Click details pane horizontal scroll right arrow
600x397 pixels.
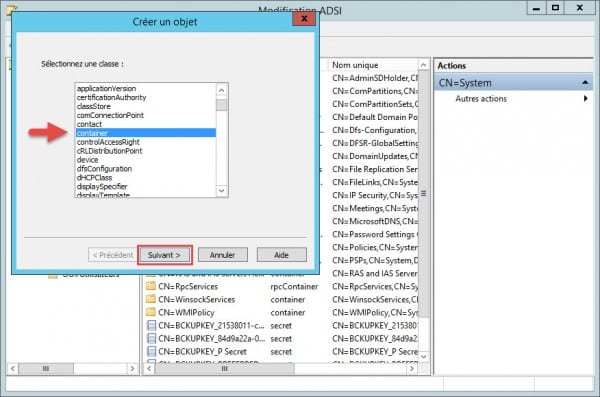point(412,369)
